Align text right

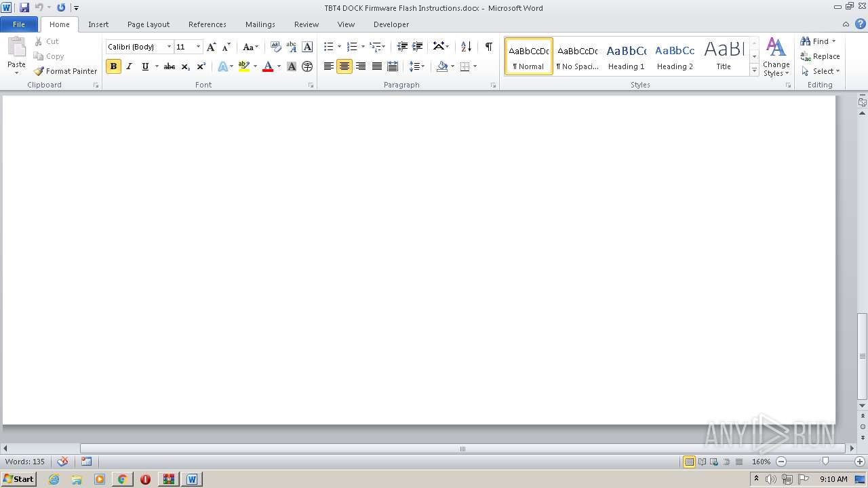361,66
